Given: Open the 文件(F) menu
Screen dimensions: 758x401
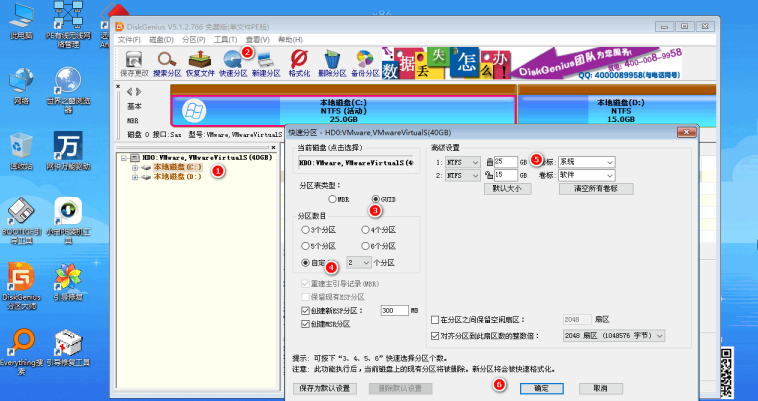Looking at the screenshot, I should tap(129, 40).
